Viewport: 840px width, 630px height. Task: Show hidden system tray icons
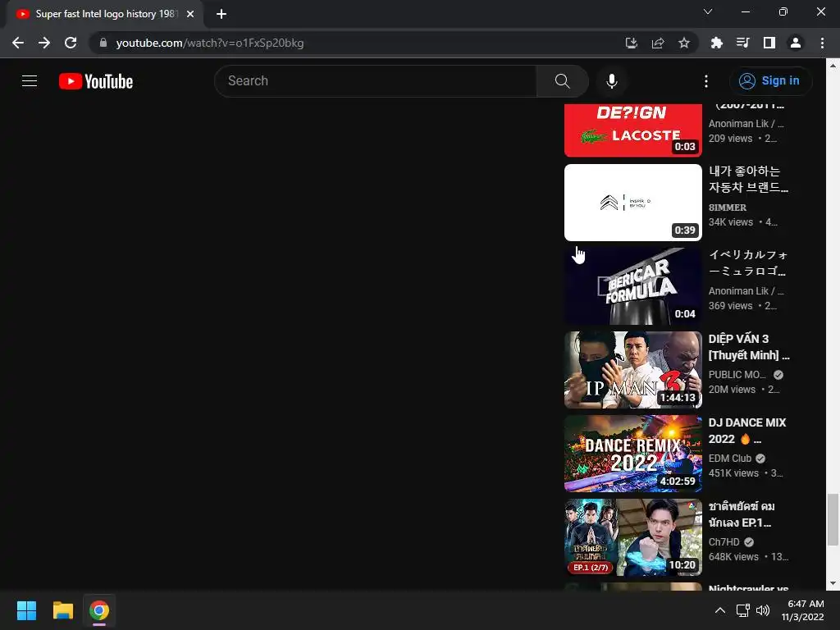pyautogui.click(x=720, y=610)
